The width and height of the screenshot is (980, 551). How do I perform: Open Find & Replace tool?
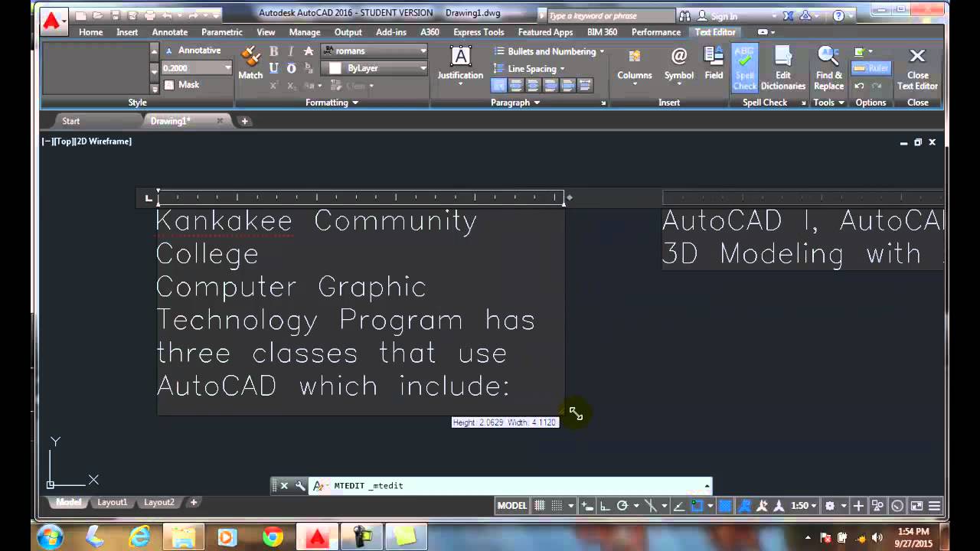click(828, 67)
